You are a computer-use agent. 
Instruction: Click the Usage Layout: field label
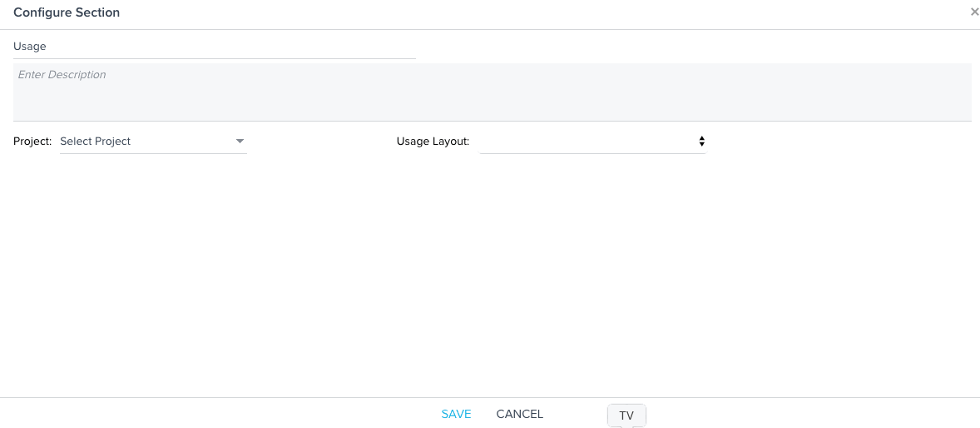433,142
